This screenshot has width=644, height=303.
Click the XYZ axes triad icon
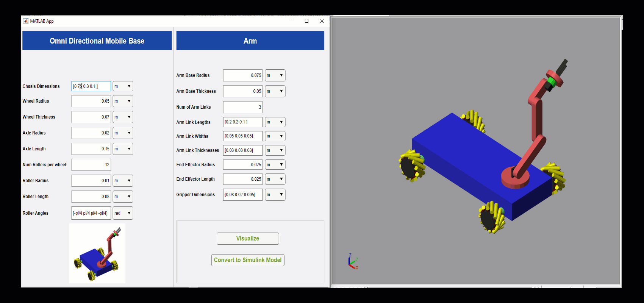[353, 262]
